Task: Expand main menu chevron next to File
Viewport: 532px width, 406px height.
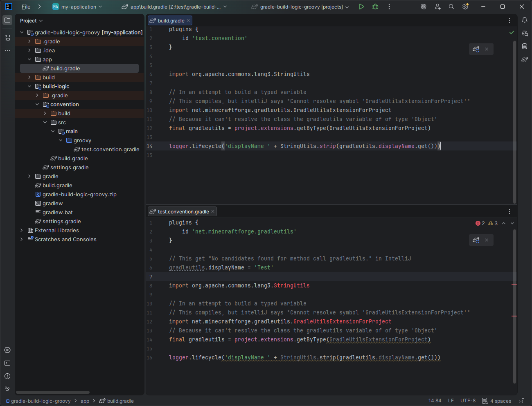Action: [39, 7]
